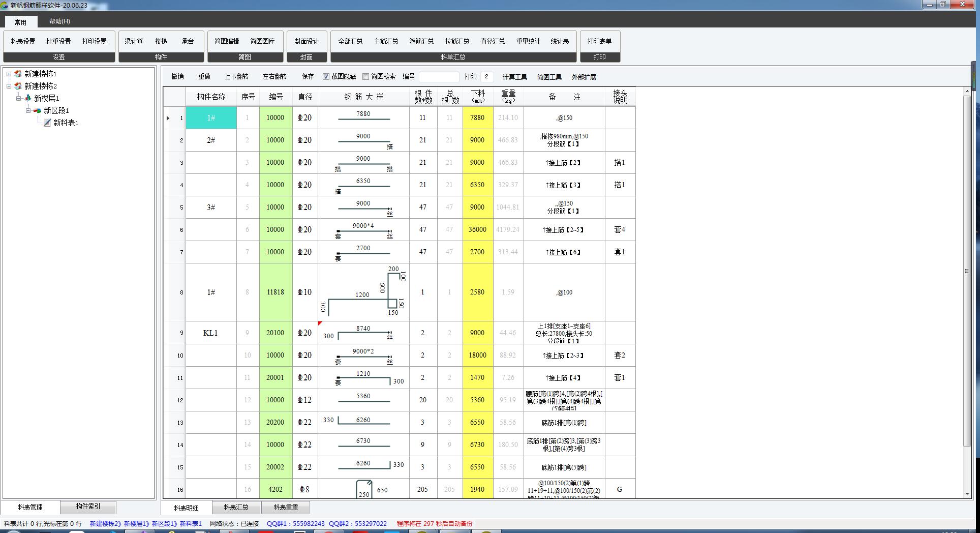
Task: Open 重量统计 statistics
Action: click(x=528, y=41)
